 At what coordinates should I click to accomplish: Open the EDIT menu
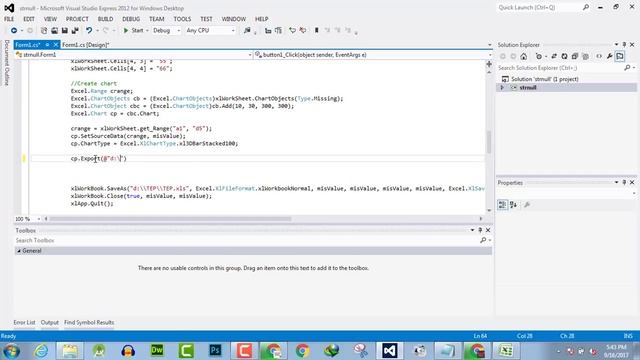pos(29,19)
